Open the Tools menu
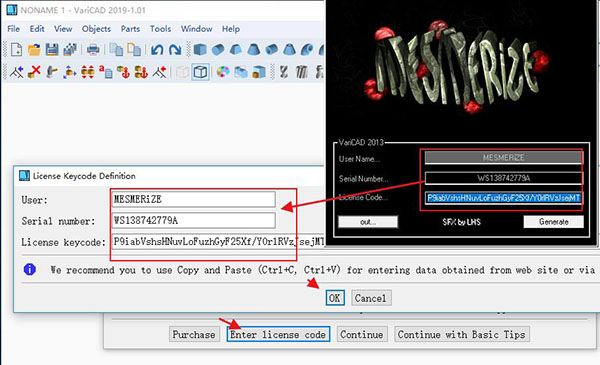The image size is (600, 365). (160, 29)
